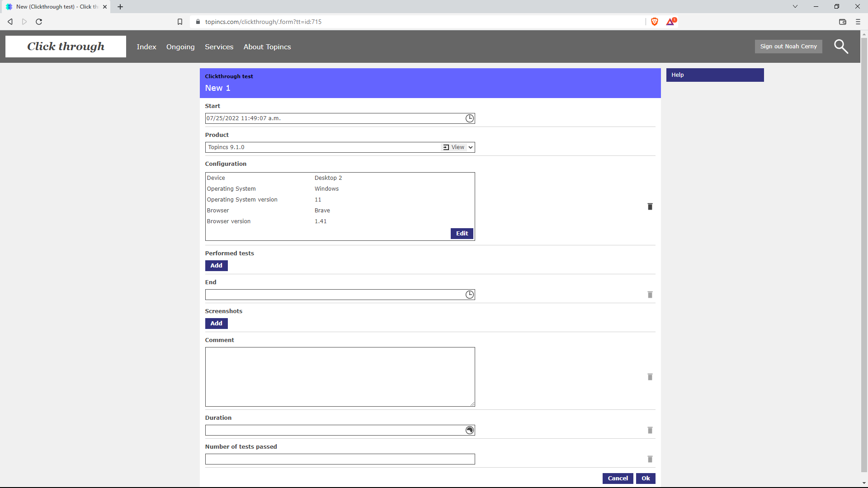This screenshot has height=488, width=868.
Task: Click the Ok button
Action: 645,479
